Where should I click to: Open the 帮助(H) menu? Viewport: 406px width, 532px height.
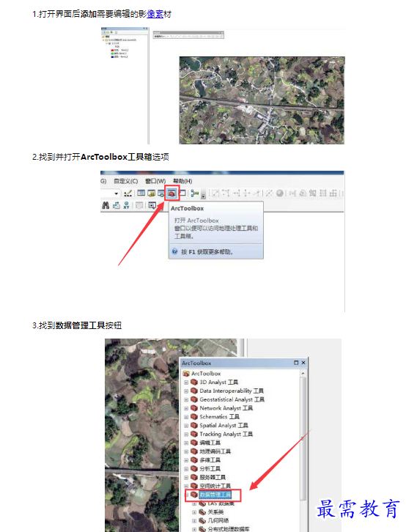pyautogui.click(x=182, y=181)
